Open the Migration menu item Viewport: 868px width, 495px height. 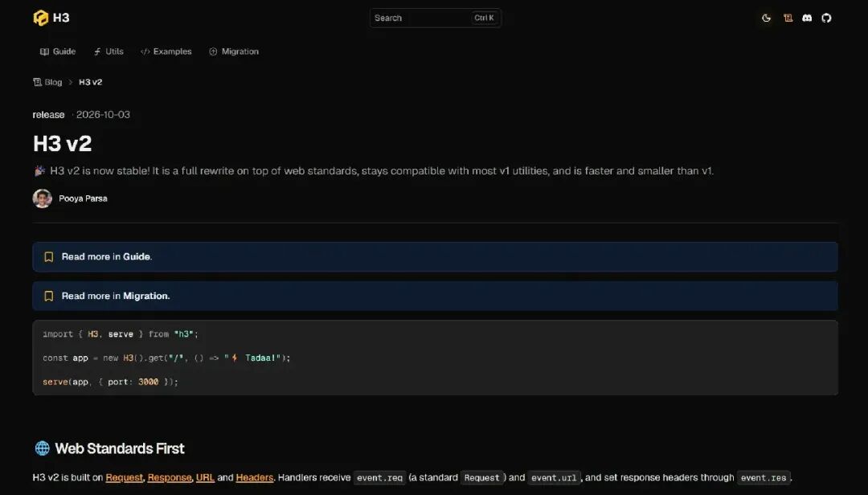(234, 51)
